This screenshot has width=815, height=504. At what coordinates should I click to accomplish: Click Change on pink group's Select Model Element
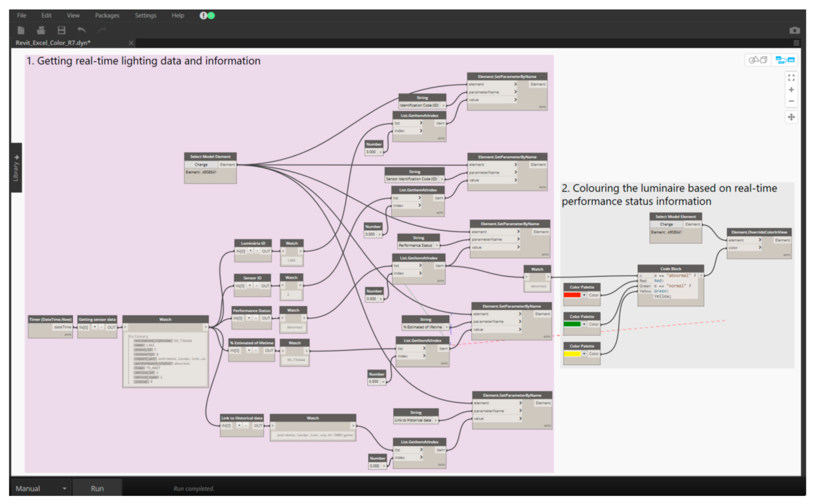tap(201, 165)
